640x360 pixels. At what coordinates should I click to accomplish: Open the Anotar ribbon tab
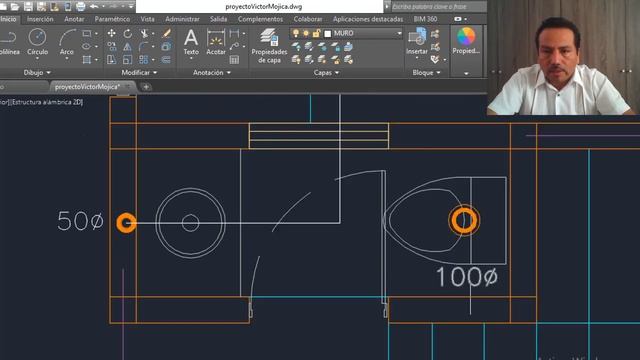[x=74, y=19]
